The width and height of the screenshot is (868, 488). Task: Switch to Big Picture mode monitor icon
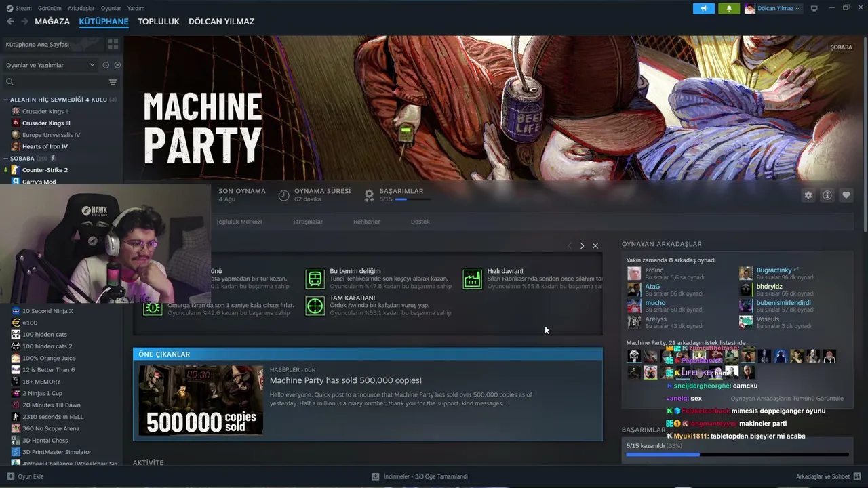pyautogui.click(x=814, y=8)
